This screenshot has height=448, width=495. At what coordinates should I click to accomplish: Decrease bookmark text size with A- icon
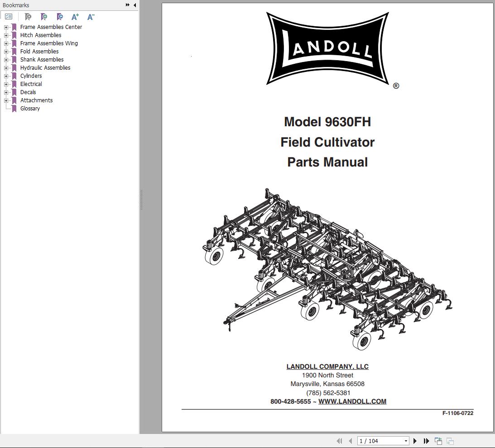[x=91, y=17]
